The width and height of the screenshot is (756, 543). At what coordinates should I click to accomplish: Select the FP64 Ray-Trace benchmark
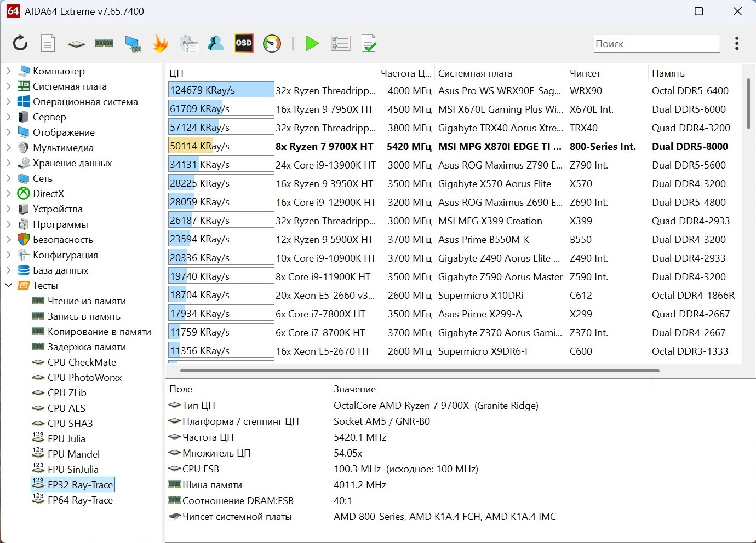pos(80,500)
